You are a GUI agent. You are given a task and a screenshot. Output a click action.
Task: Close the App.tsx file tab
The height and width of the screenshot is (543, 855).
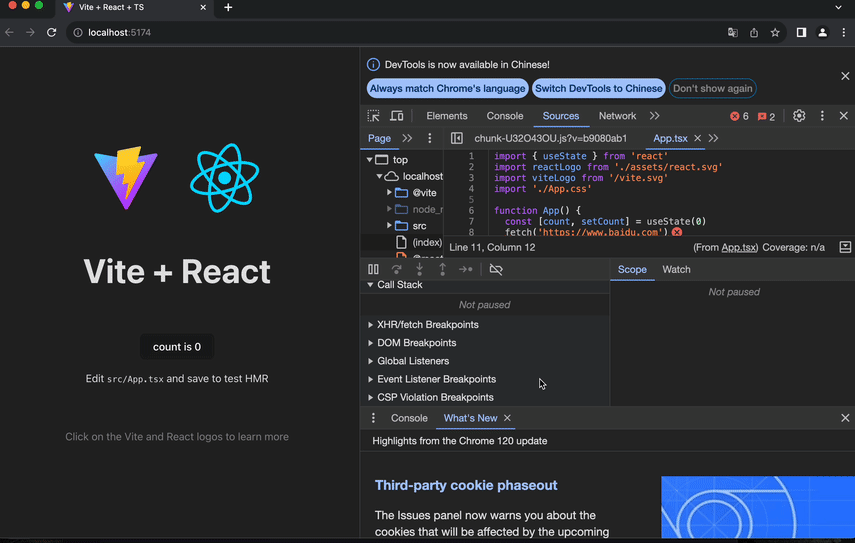click(x=697, y=138)
